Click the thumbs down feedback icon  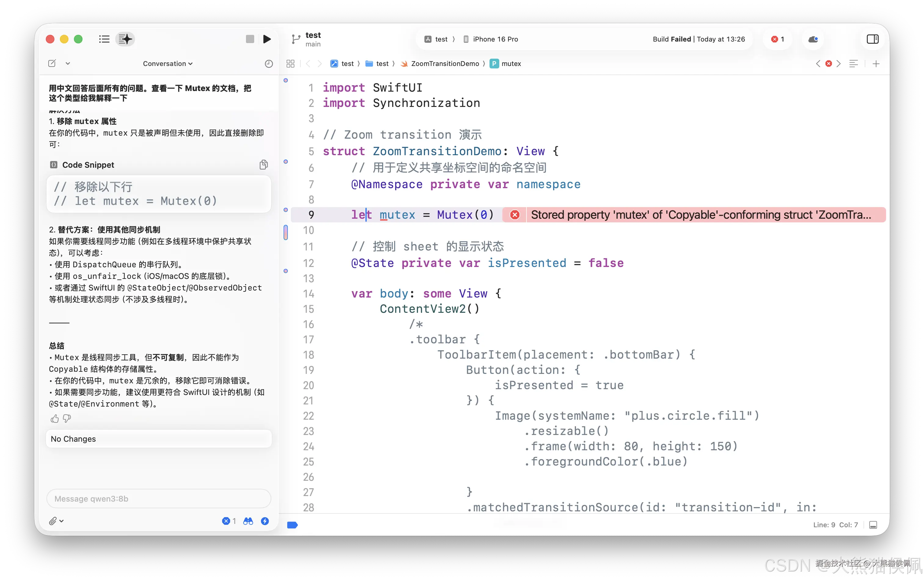click(67, 418)
